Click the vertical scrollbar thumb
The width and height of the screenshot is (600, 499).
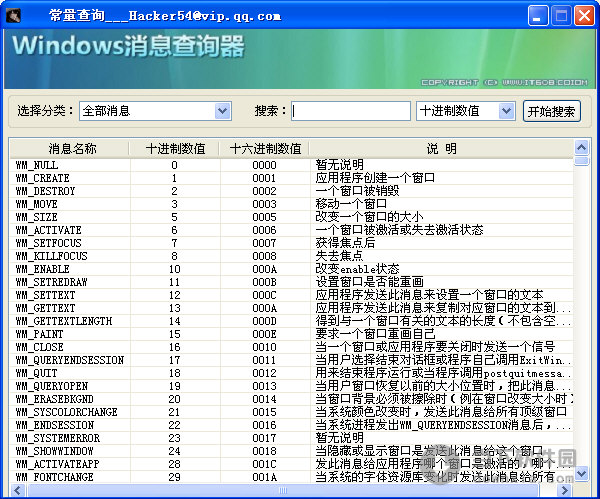click(x=582, y=160)
